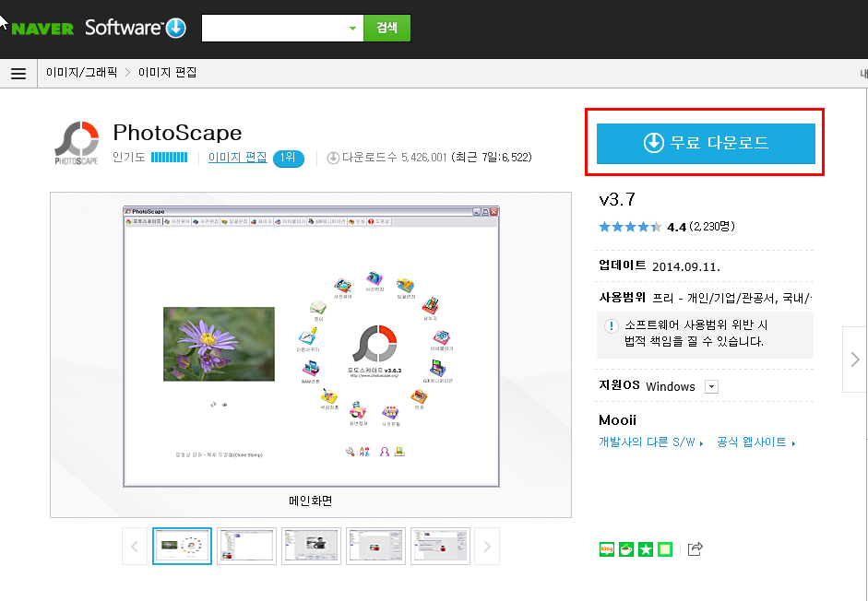Click the 무료 다운로드 free download button
Image resolution: width=868 pixels, height=601 pixels.
coord(706,143)
